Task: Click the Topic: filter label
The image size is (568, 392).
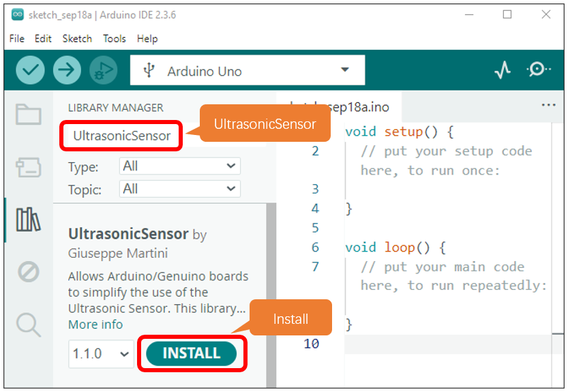Action: click(x=85, y=190)
